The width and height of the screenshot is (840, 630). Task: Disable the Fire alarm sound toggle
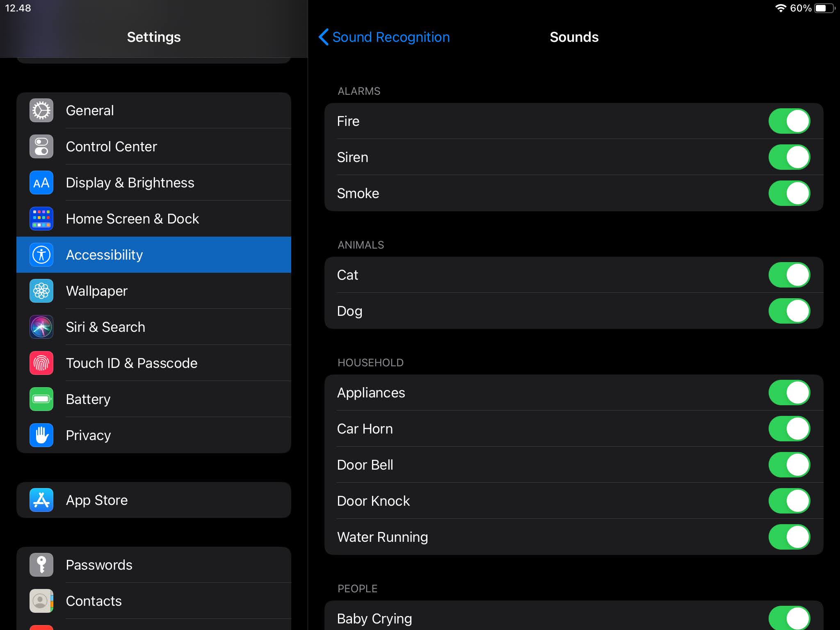click(x=789, y=121)
